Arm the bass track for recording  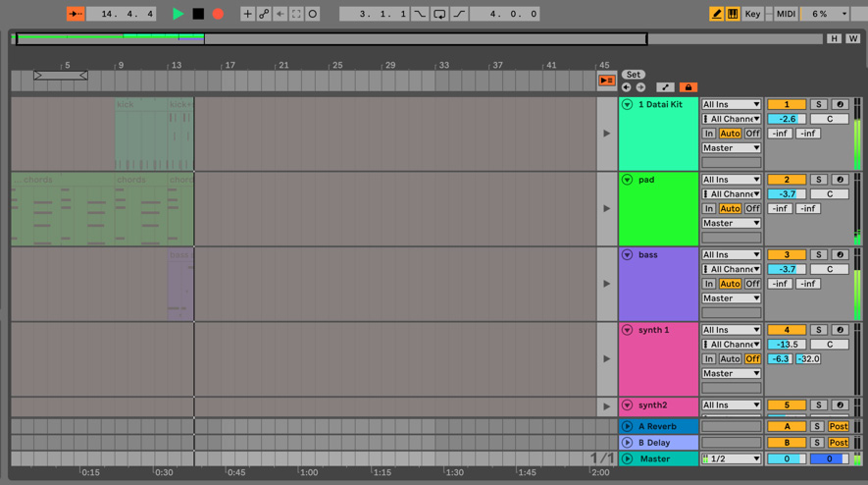[840, 255]
